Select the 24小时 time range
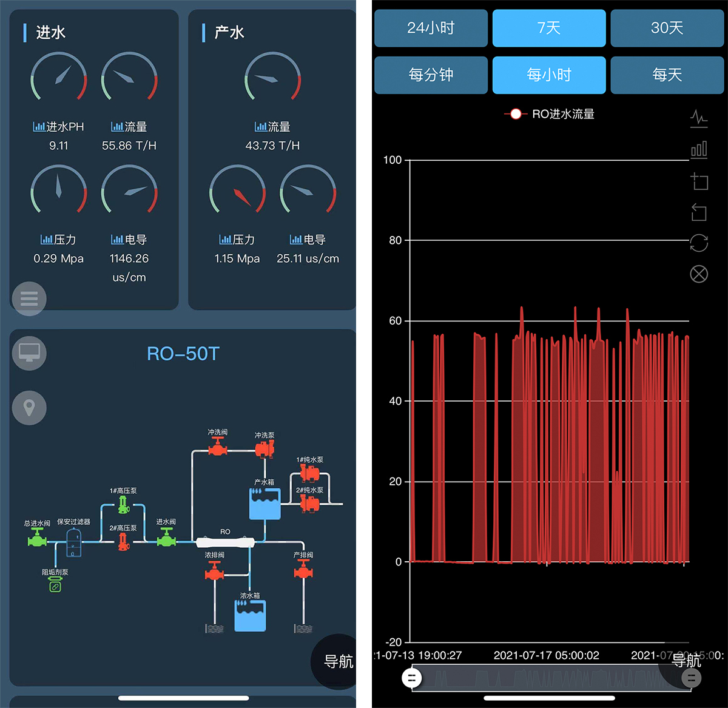Viewport: 728px width, 708px height. 431,28
